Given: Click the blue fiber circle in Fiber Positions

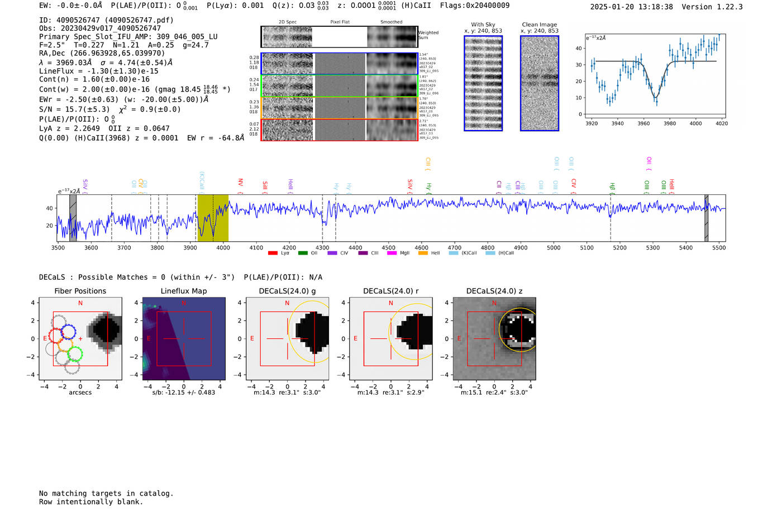Looking at the screenshot, I should click(x=68, y=332).
